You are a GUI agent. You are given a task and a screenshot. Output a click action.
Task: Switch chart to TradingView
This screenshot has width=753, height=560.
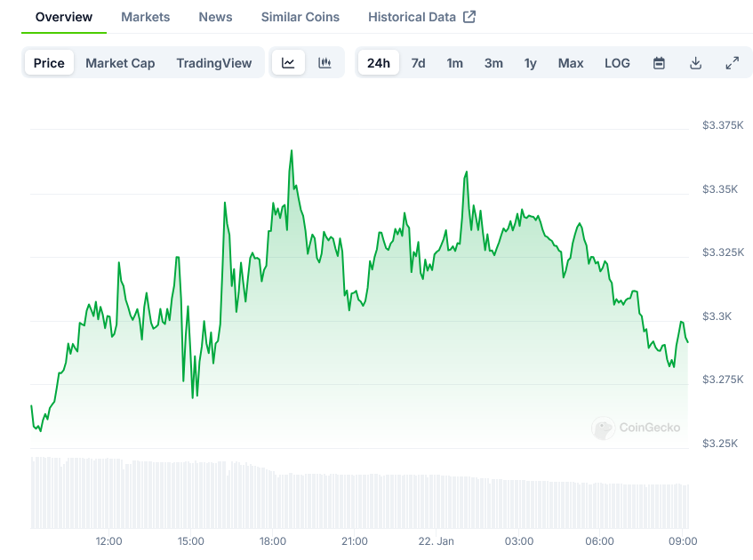pos(213,63)
